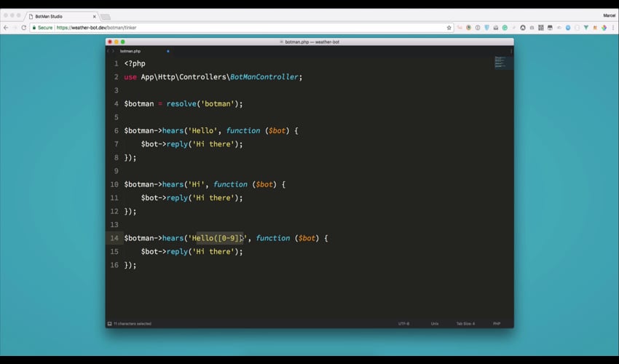Screen dimensions: 619x364
Task: Click the blue circle extension icon
Action: point(568,28)
